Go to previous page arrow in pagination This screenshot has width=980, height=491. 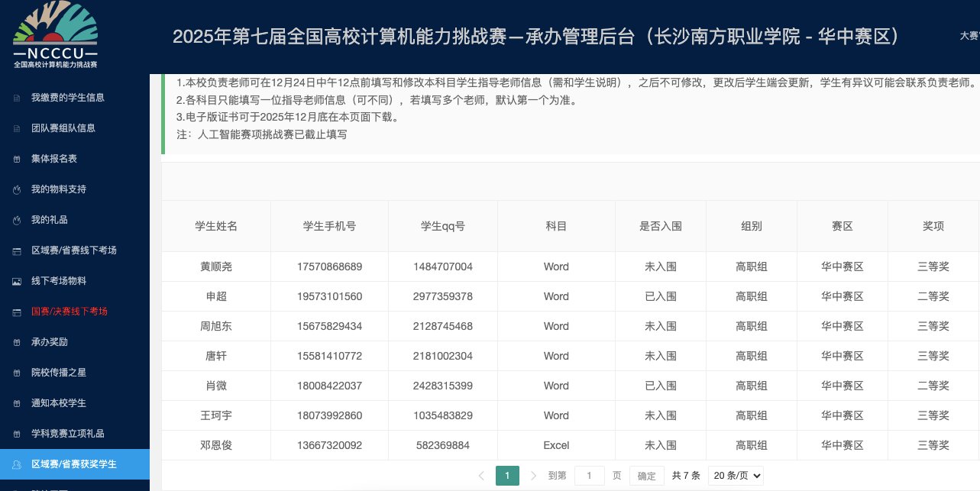(481, 475)
